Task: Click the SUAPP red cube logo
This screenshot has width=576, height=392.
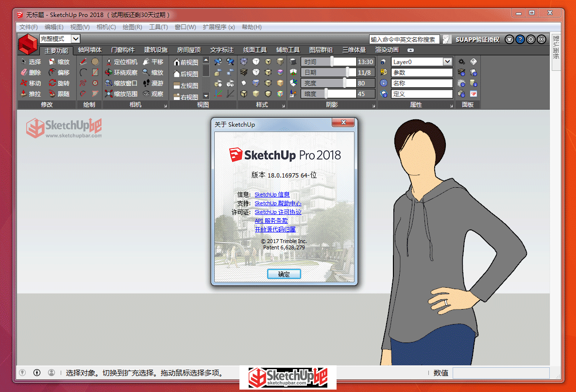Action: (28, 44)
